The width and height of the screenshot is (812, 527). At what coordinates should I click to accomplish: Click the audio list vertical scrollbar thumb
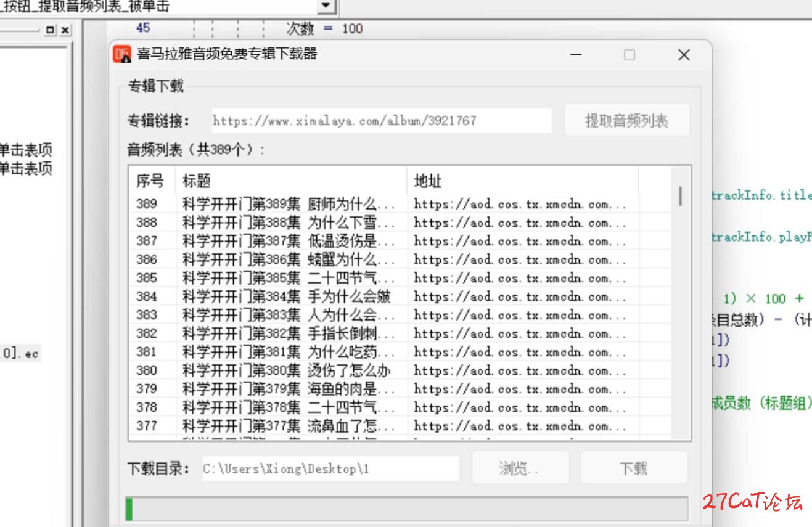(x=680, y=196)
